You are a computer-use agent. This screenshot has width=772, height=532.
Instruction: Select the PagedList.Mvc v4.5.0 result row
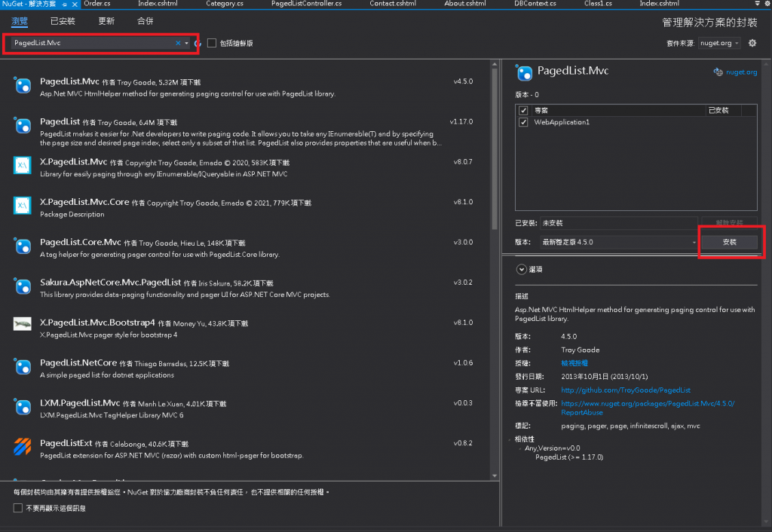click(x=244, y=87)
